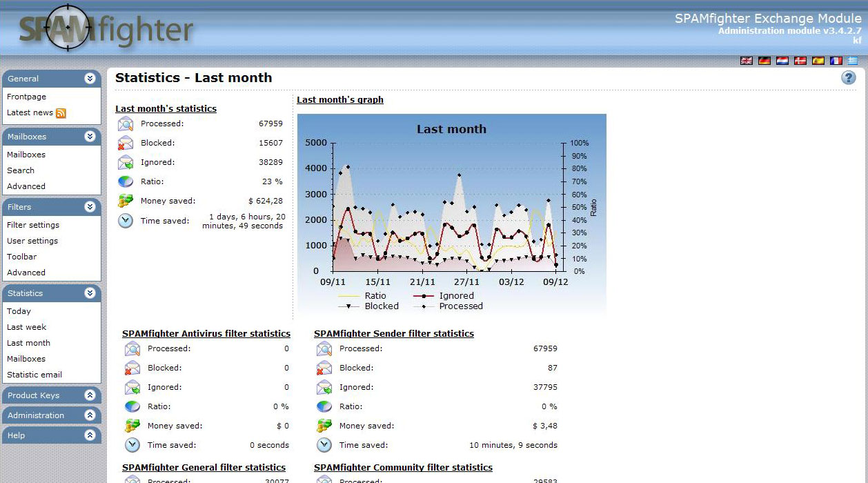Switch language to Danish flag
This screenshot has height=483, width=868.
(x=800, y=61)
